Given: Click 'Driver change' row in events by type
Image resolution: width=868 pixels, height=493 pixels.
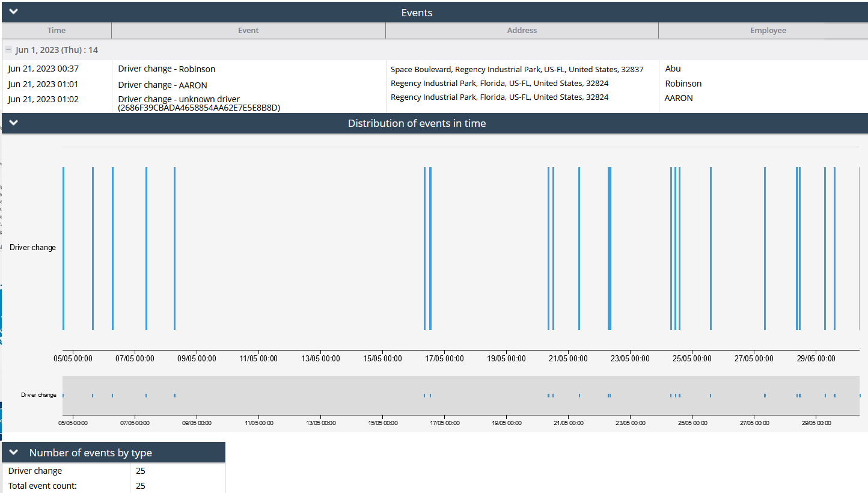Looking at the screenshot, I should click(x=114, y=471).
